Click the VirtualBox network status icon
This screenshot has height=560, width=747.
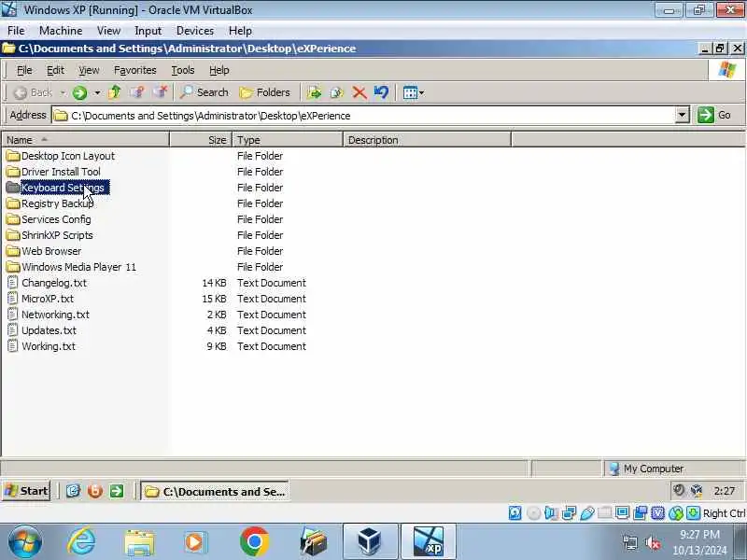(569, 512)
